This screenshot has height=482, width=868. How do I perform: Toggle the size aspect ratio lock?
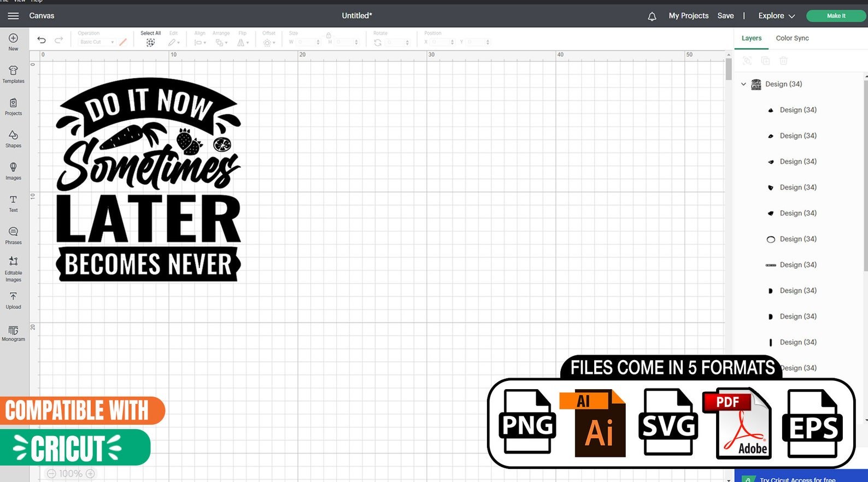(x=329, y=35)
